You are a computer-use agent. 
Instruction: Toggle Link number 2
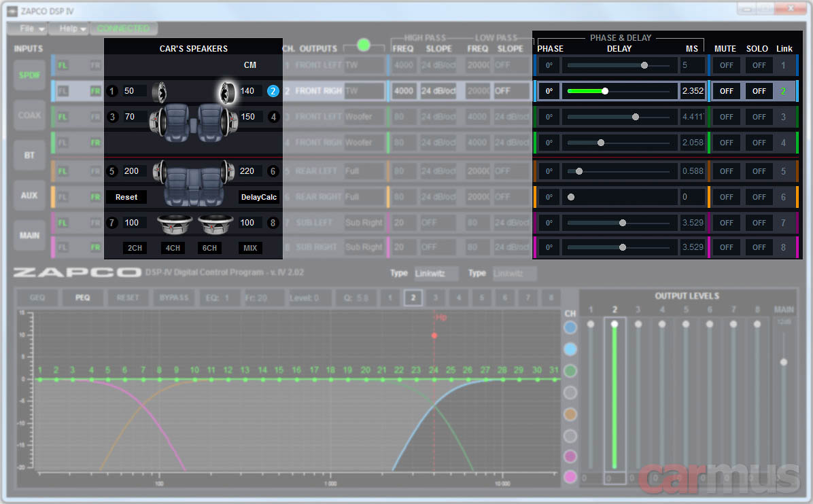(784, 91)
